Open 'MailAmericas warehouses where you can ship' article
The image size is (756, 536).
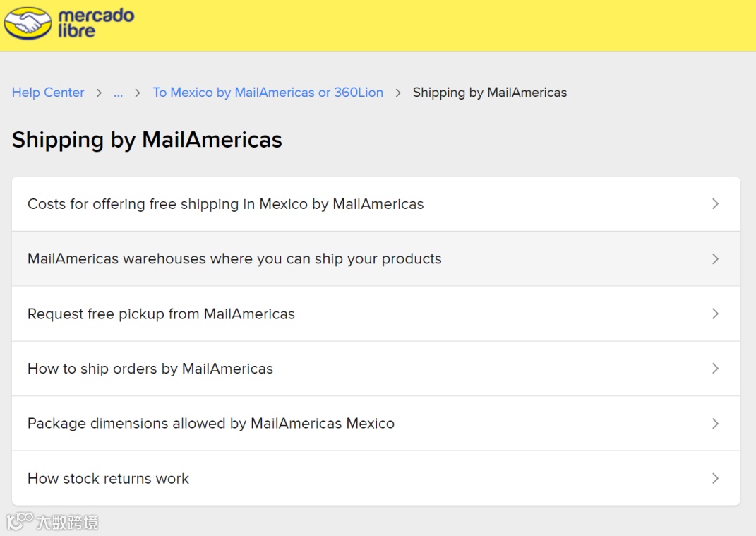tap(234, 258)
